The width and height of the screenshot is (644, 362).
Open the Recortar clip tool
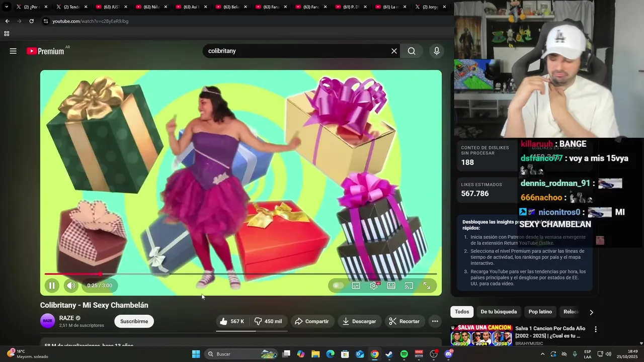(405, 321)
